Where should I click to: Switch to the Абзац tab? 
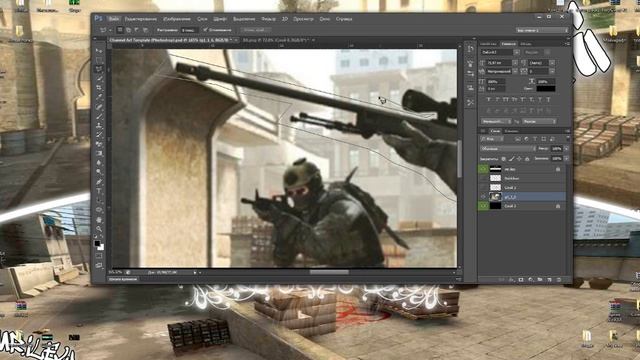coord(526,44)
